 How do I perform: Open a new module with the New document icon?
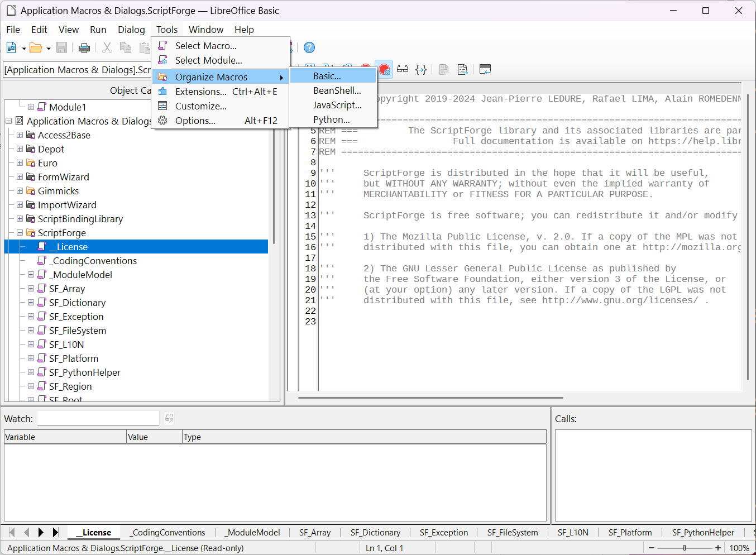click(x=9, y=48)
